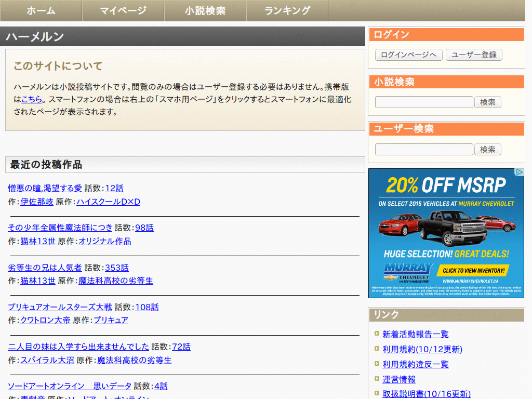The width and height of the screenshot is (532, 399).
Task: Open author 伊佐那岐's page
Action: pos(37,202)
